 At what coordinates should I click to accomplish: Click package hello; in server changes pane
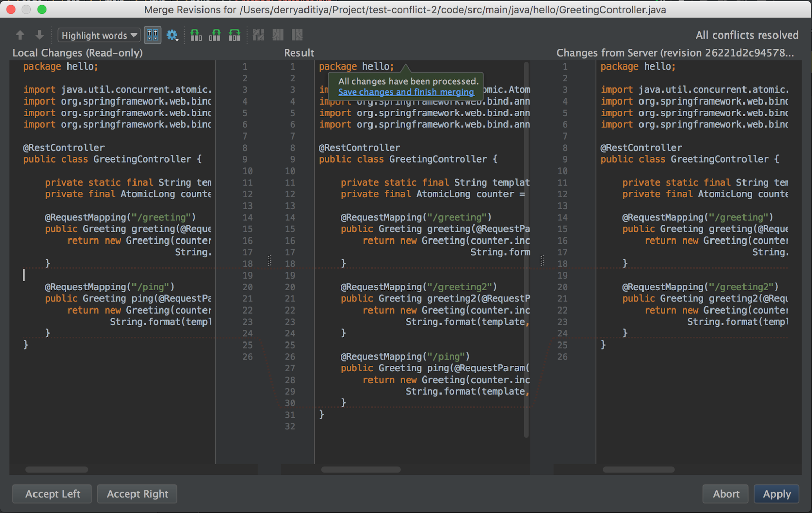(638, 66)
